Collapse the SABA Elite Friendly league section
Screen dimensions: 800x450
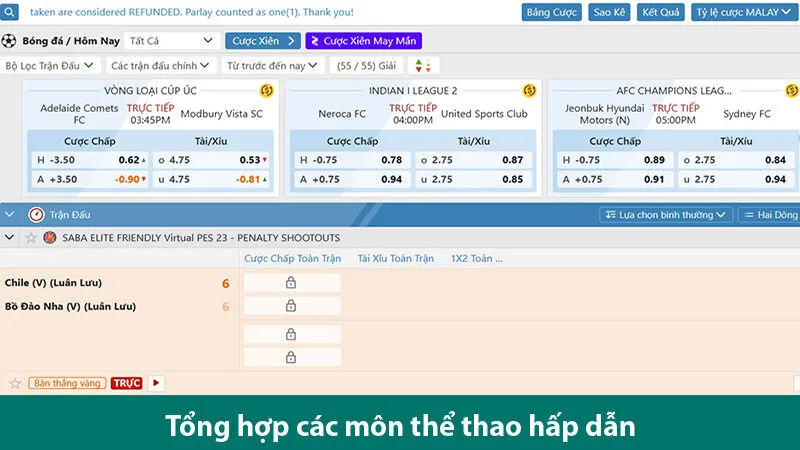[x=10, y=238]
